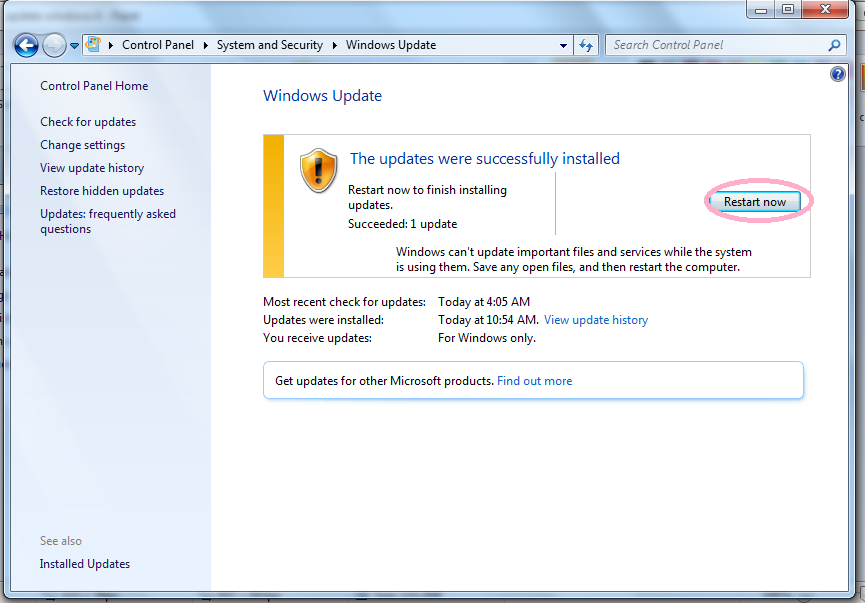The width and height of the screenshot is (865, 603).
Task: Click the refresh icon in the address bar
Action: 586,45
